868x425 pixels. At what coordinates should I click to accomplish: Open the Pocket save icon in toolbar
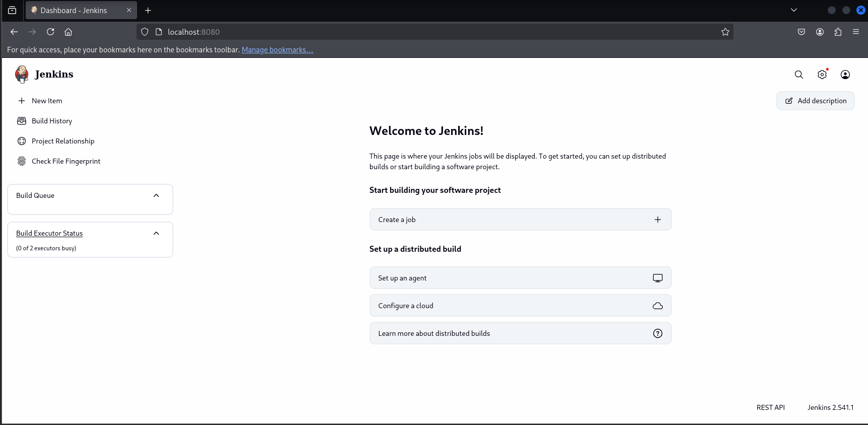coord(801,32)
